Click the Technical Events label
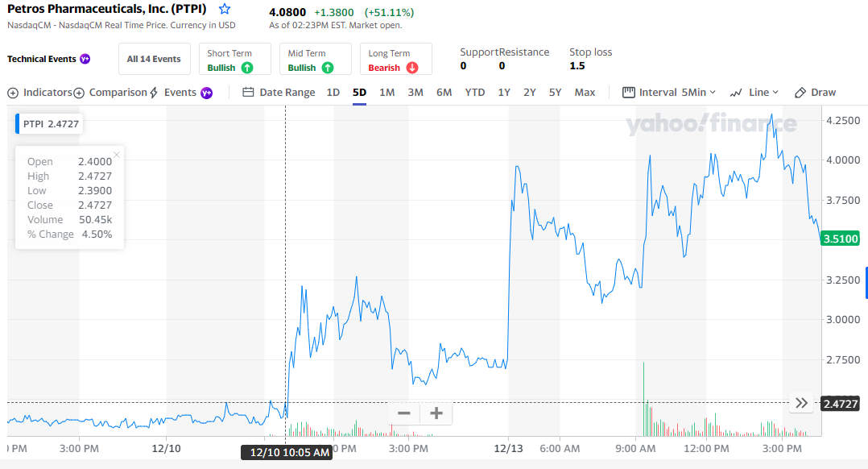The width and height of the screenshot is (868, 469). (x=42, y=59)
